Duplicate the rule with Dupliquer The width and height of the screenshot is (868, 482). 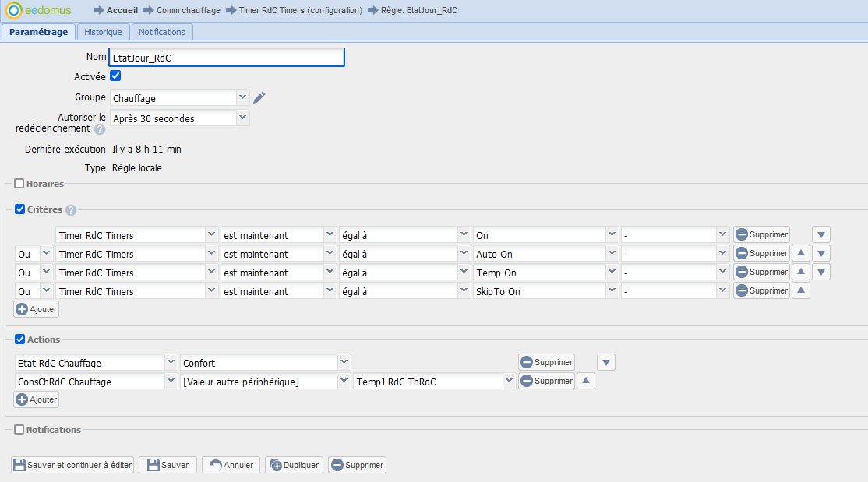pyautogui.click(x=295, y=465)
